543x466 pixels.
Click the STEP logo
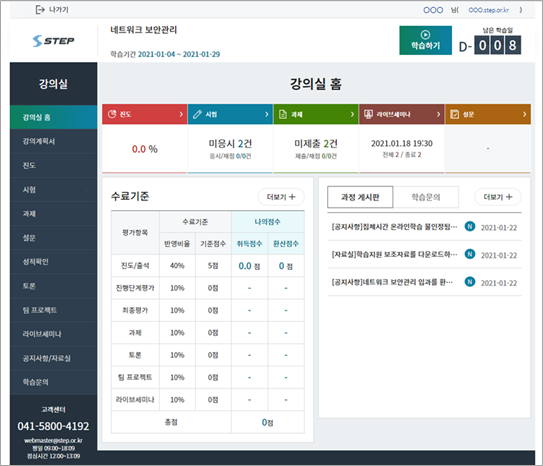pos(53,41)
